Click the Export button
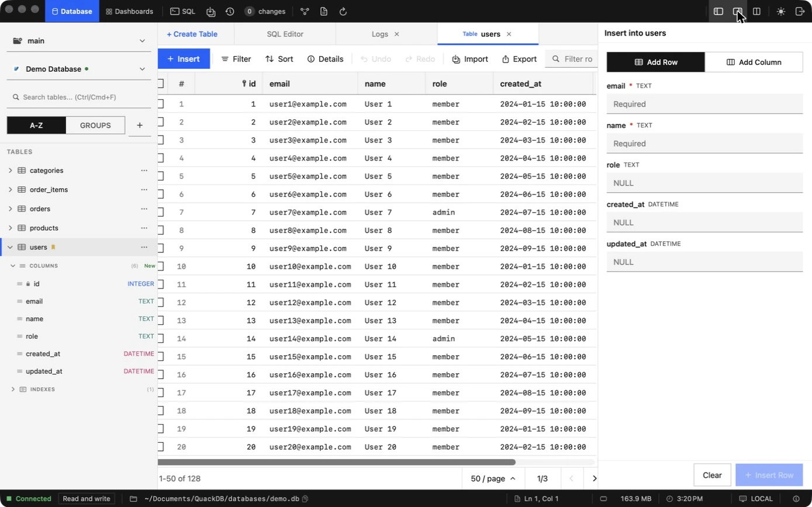Viewport: 812px width, 507px height. pos(519,59)
